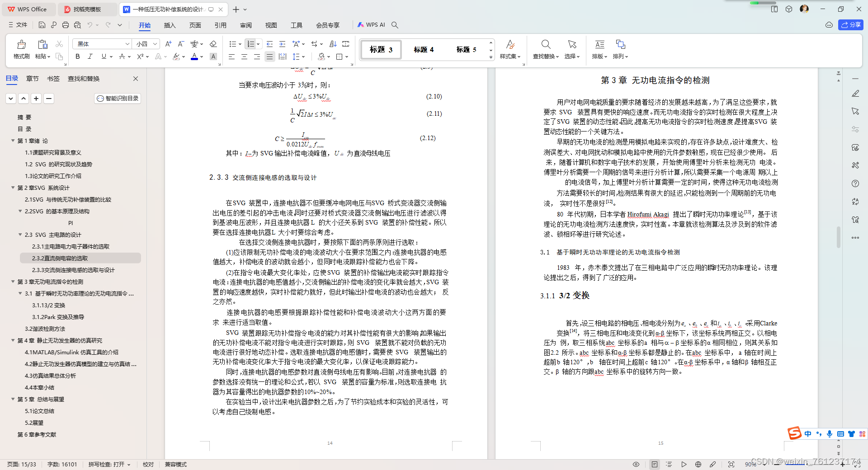Toggle numbered list button

250,44
